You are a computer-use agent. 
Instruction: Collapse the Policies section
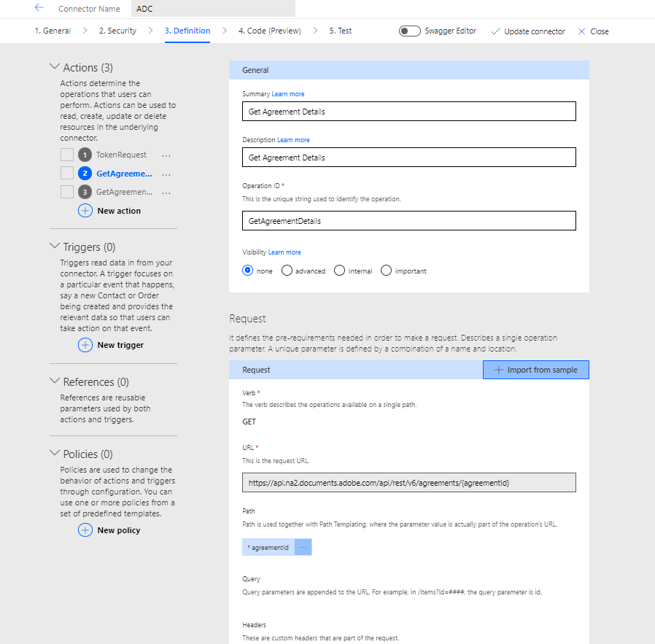click(55, 451)
